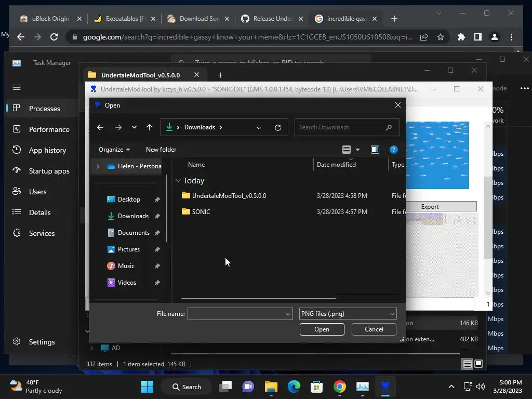Viewport: 532px width, 399px height.
Task: Open Task Manager Settings
Action: 43,342
